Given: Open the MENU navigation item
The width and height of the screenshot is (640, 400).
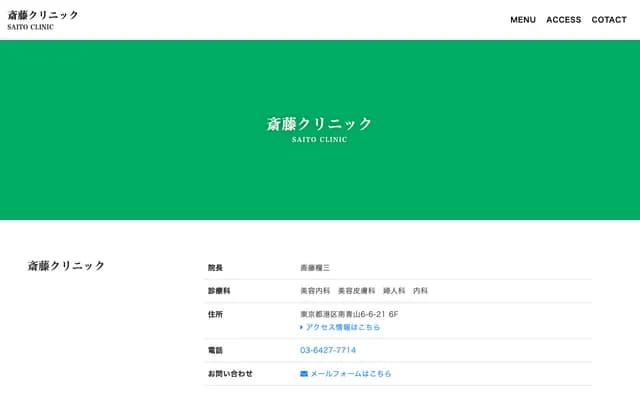Looking at the screenshot, I should click(x=522, y=20).
